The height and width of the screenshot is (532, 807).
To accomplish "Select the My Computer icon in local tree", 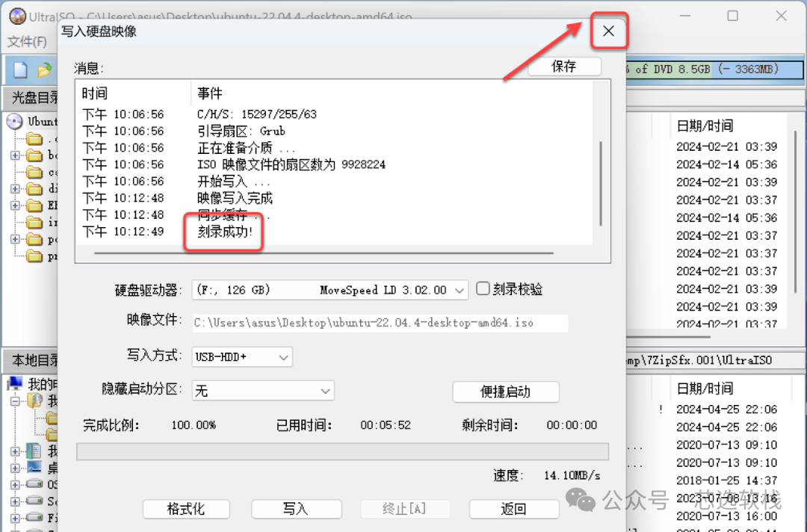I will [x=15, y=383].
